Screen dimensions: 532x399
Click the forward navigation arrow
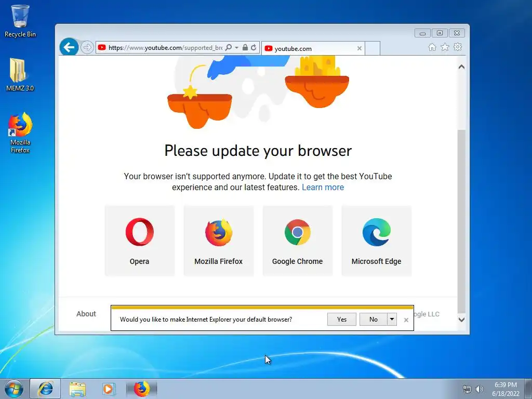[x=87, y=47]
